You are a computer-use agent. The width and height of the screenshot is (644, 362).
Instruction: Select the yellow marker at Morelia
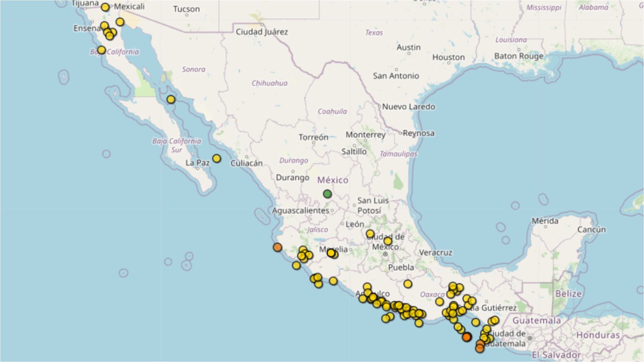[x=331, y=253]
